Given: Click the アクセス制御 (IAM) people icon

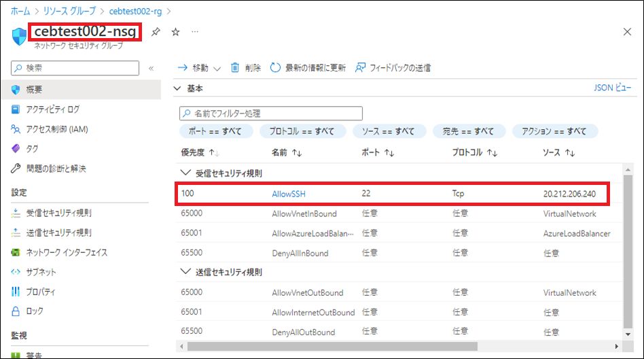Looking at the screenshot, I should [16, 129].
